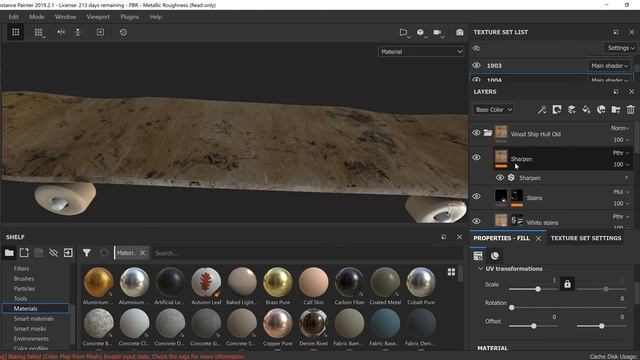Image resolution: width=640 pixels, height=360 pixels.
Task: Click the history clock icon
Action: (123, 32)
